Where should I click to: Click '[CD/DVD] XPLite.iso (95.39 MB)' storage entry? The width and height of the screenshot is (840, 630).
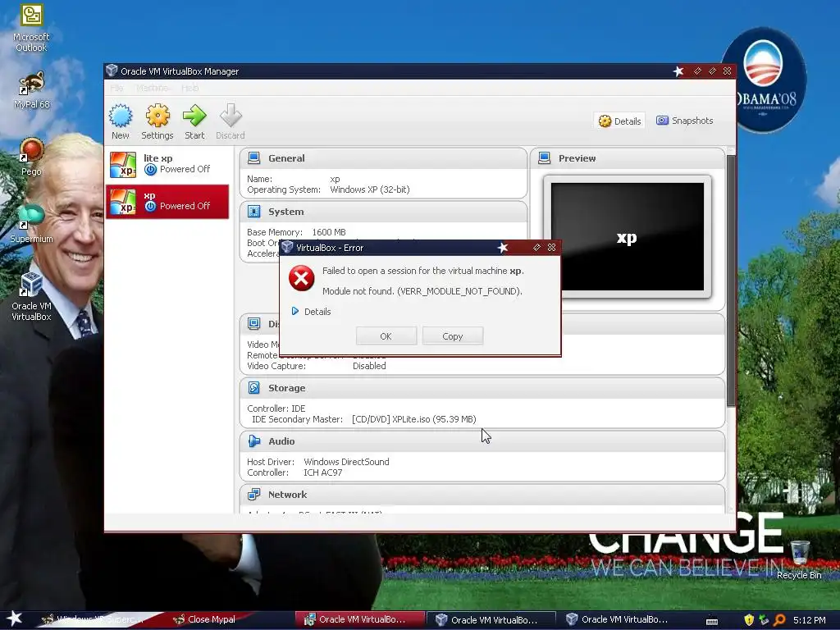(x=414, y=419)
